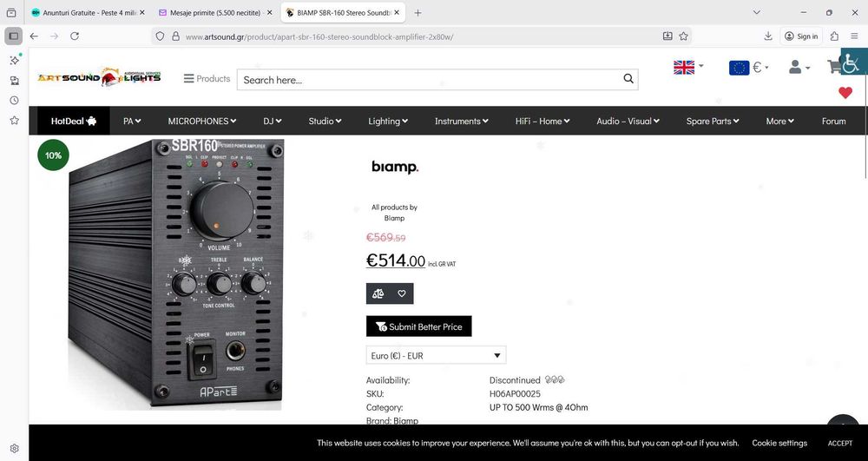Open the accessibility wheelchair widget
This screenshot has width=868, height=461.
853,62
